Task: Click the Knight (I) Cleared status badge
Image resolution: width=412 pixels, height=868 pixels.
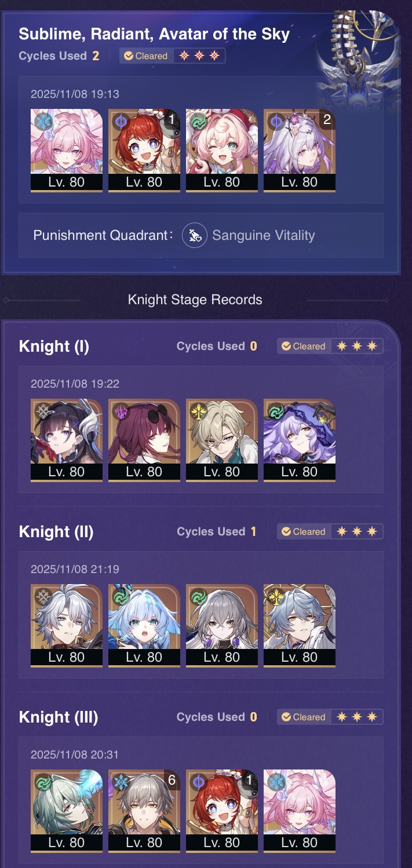Action: click(x=330, y=346)
